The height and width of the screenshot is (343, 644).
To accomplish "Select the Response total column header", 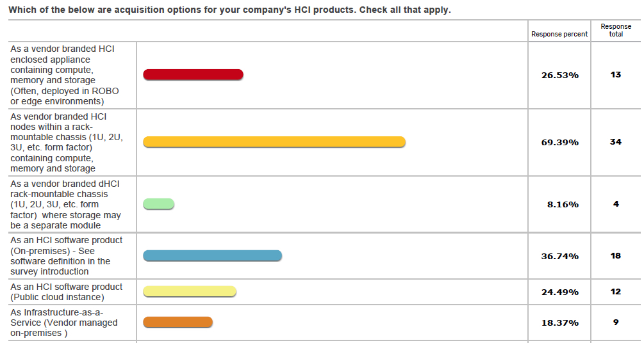I will pyautogui.click(x=616, y=30).
